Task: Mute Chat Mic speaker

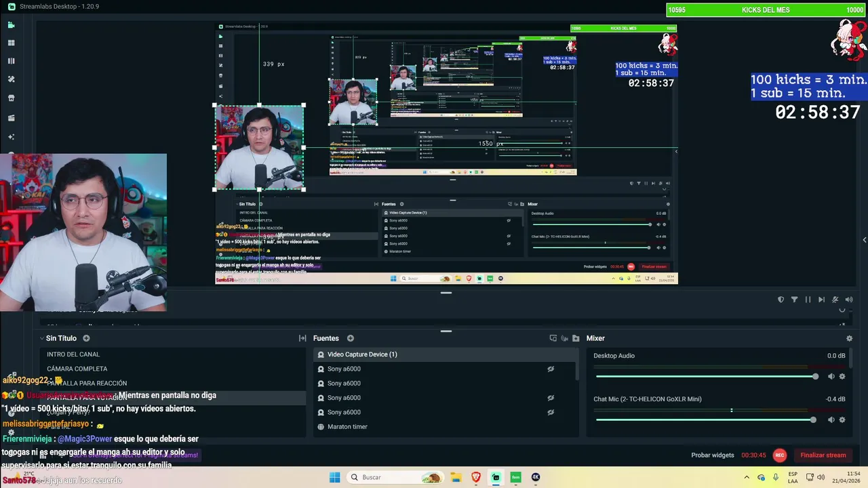Action: 831,420
